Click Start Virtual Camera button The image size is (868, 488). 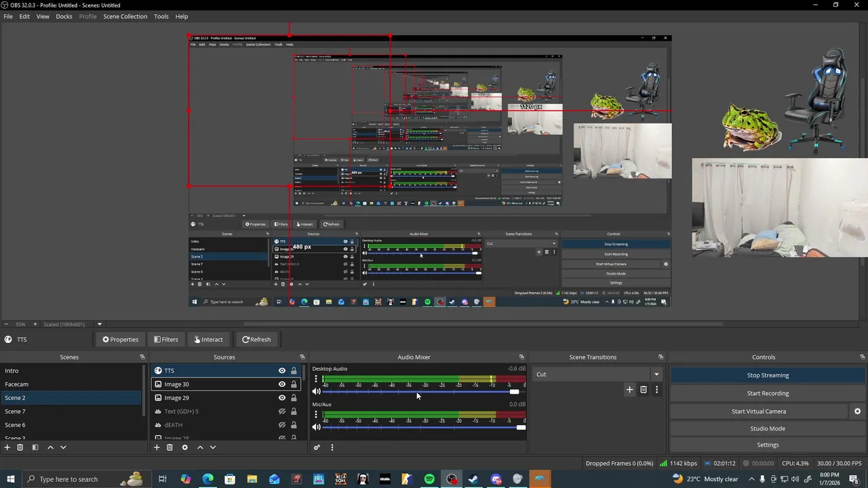[x=759, y=411]
